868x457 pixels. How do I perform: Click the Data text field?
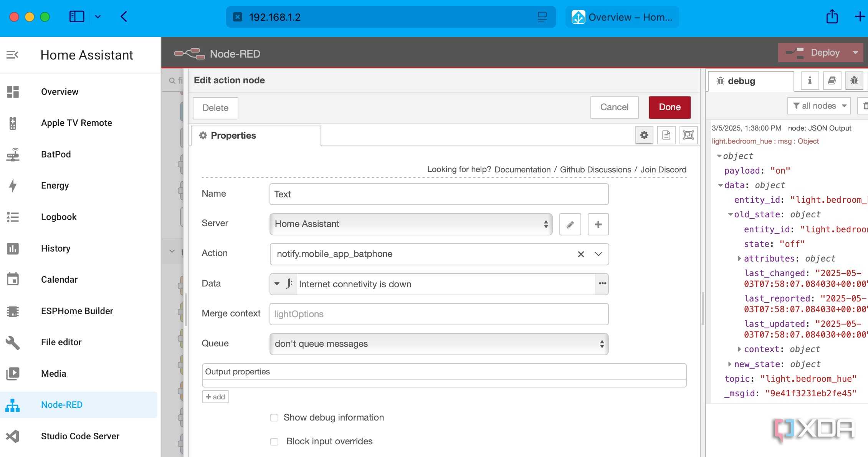click(x=445, y=284)
